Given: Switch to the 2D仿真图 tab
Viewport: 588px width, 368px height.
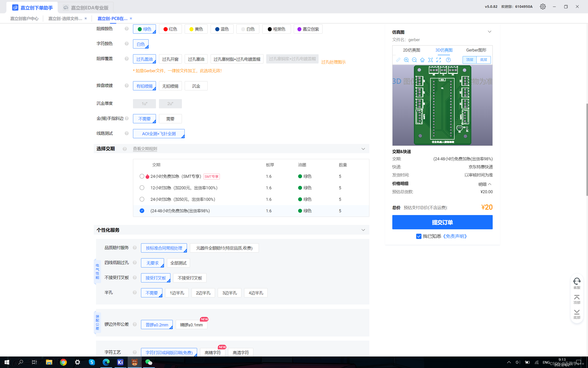Looking at the screenshot, I should (412, 50).
